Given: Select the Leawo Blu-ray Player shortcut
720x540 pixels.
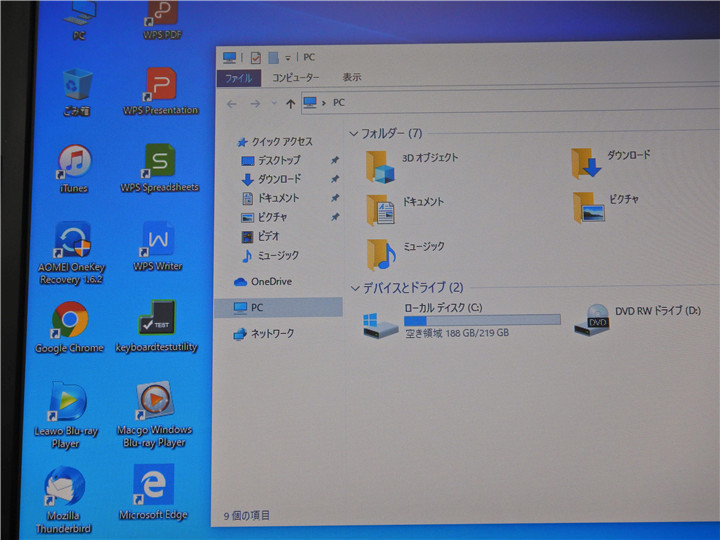Looking at the screenshot, I should tap(66, 416).
